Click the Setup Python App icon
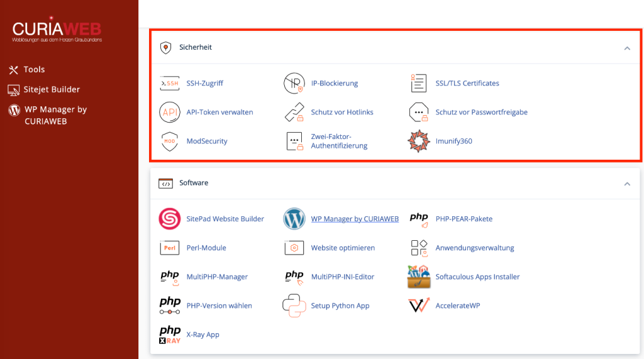The height and width of the screenshot is (359, 644). click(x=294, y=306)
